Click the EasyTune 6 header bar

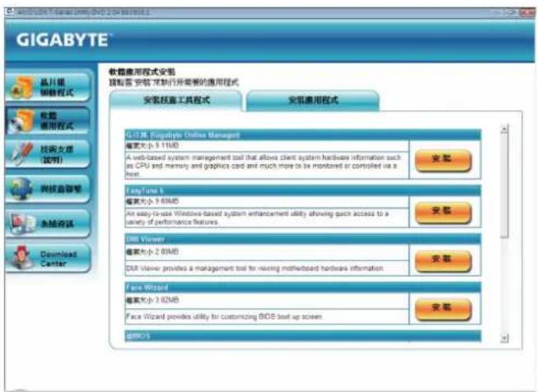coord(303,190)
